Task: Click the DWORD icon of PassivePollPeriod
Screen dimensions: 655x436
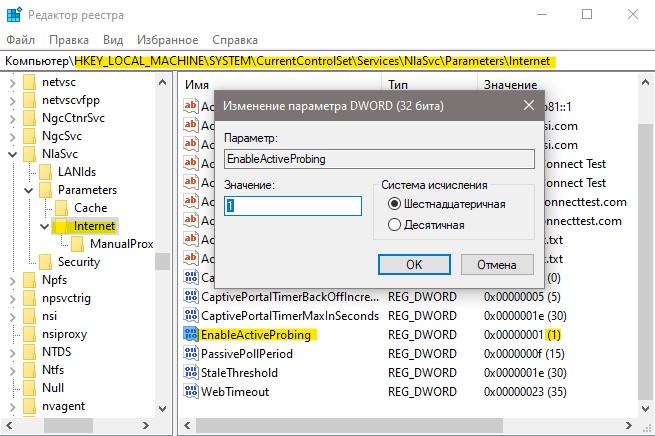Action: 191,354
